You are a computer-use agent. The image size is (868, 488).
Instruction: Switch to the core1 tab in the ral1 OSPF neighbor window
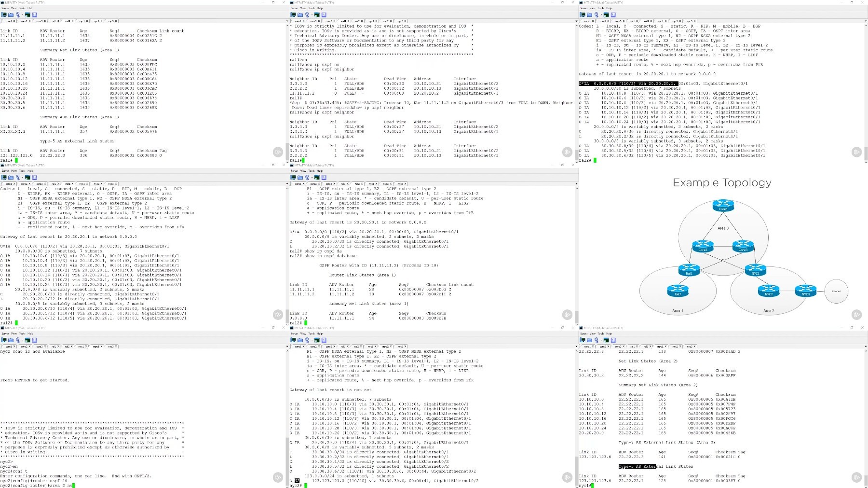click(x=298, y=21)
